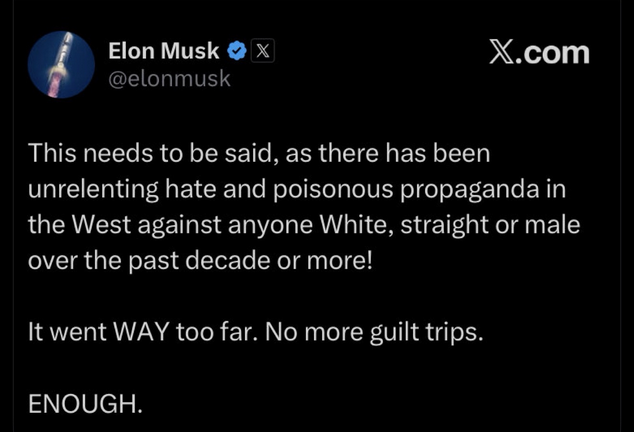The image size is (634, 432).
Task: Click the phrase "too far." in the post
Action: [217, 332]
